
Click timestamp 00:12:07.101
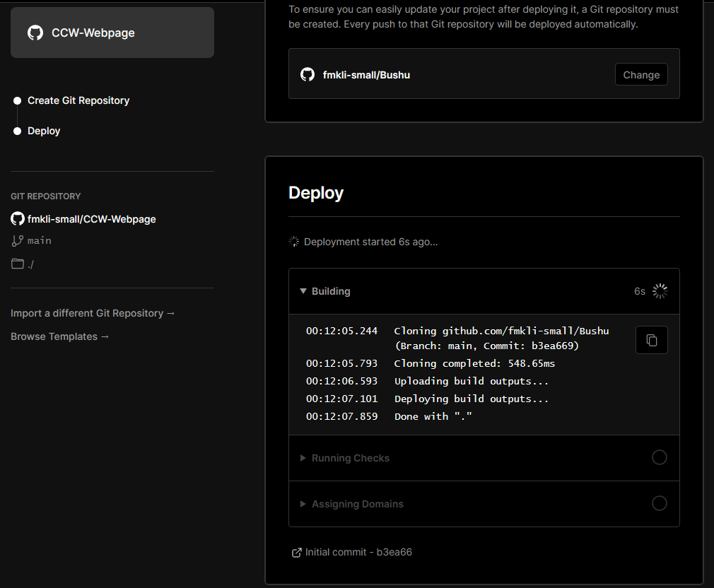click(x=341, y=399)
